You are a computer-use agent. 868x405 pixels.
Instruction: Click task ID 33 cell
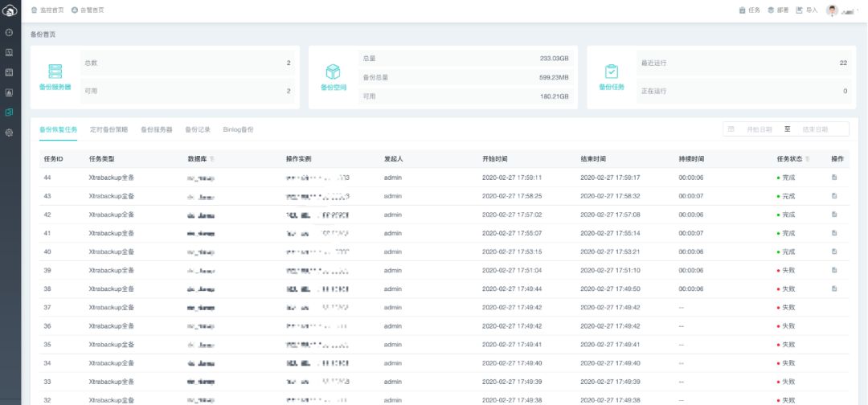[47, 382]
